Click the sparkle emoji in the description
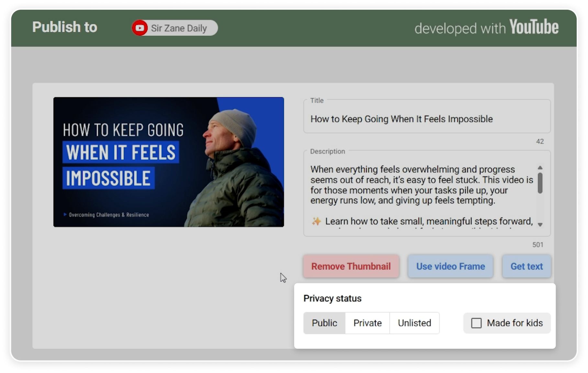 316,221
